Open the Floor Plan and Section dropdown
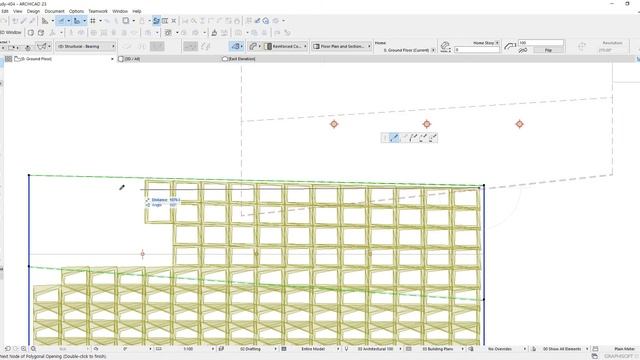Screen dimensions: 640x360 [x=342, y=47]
